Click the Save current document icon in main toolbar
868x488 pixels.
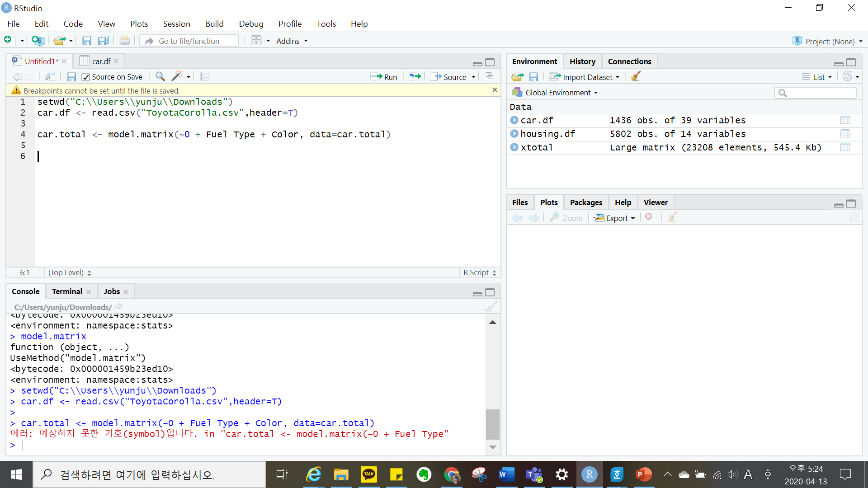click(x=87, y=41)
